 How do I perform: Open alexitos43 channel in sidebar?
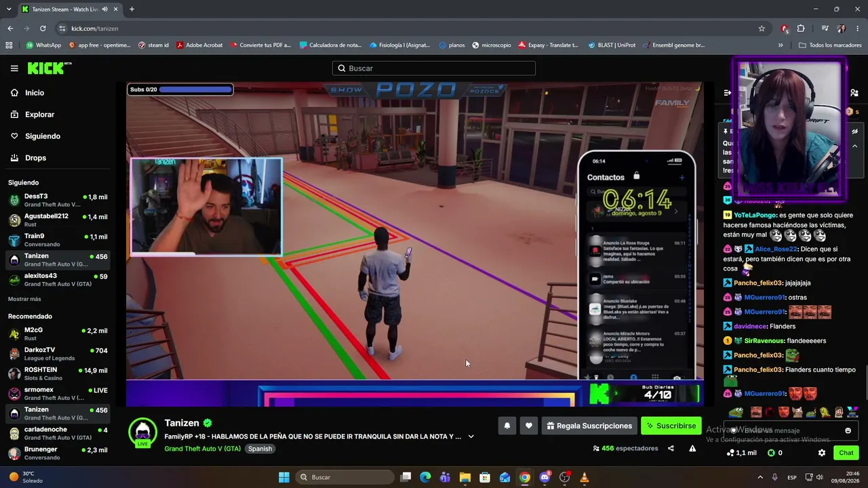click(58, 280)
